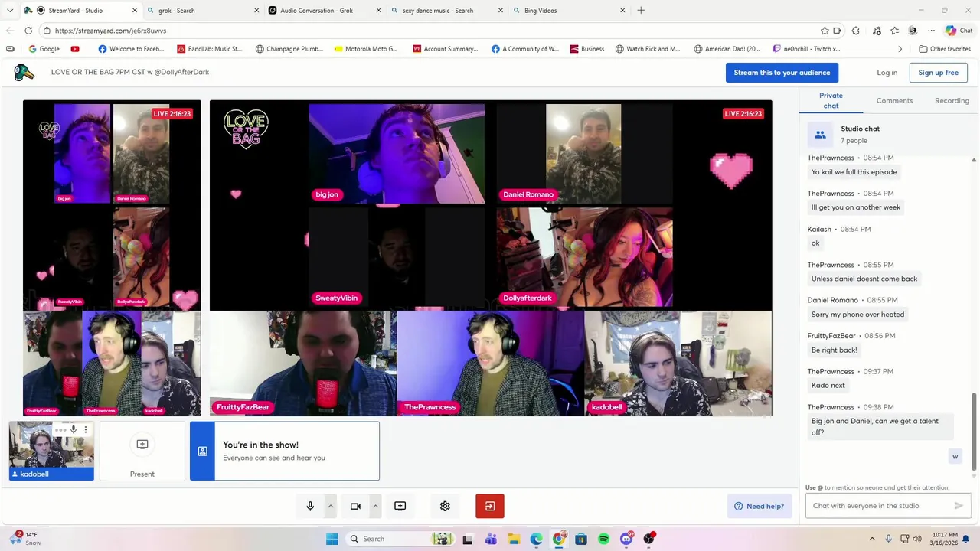Open StreamYard settings gear

[445, 506]
